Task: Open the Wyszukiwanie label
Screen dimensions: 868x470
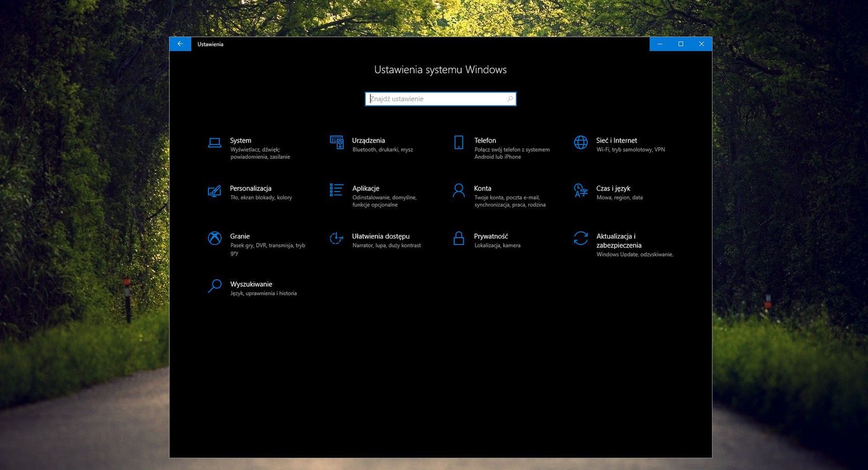Action: point(251,284)
